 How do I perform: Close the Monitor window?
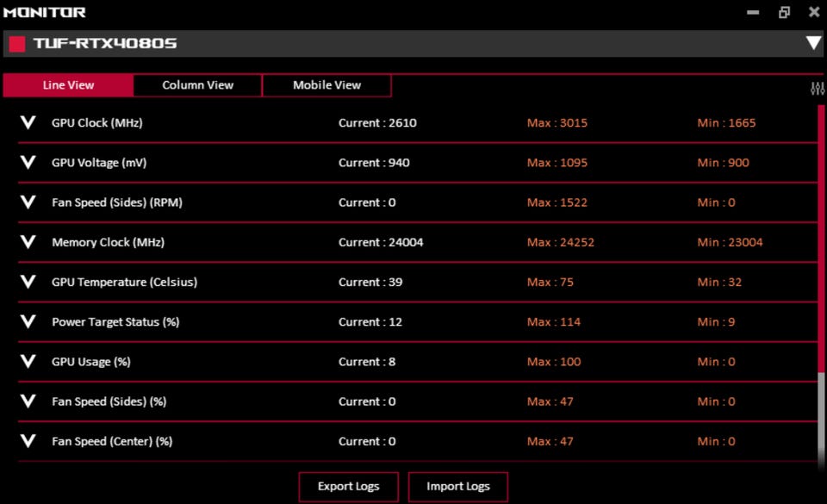[x=814, y=11]
